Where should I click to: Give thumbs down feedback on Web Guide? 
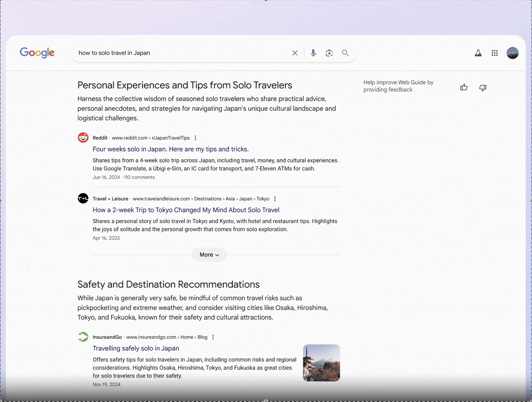(483, 87)
